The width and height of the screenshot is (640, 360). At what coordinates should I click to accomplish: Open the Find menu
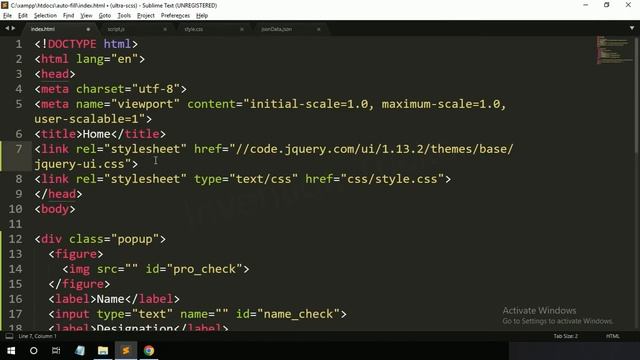(x=68, y=16)
